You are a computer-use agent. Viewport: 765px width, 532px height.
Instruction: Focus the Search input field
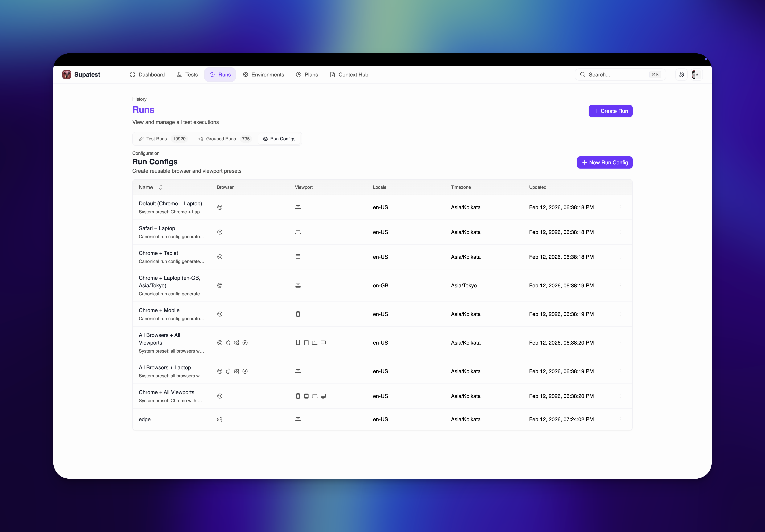[616, 75]
